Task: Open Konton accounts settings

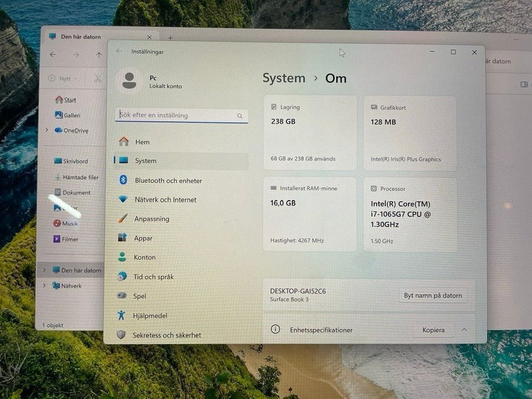Action: point(145,257)
